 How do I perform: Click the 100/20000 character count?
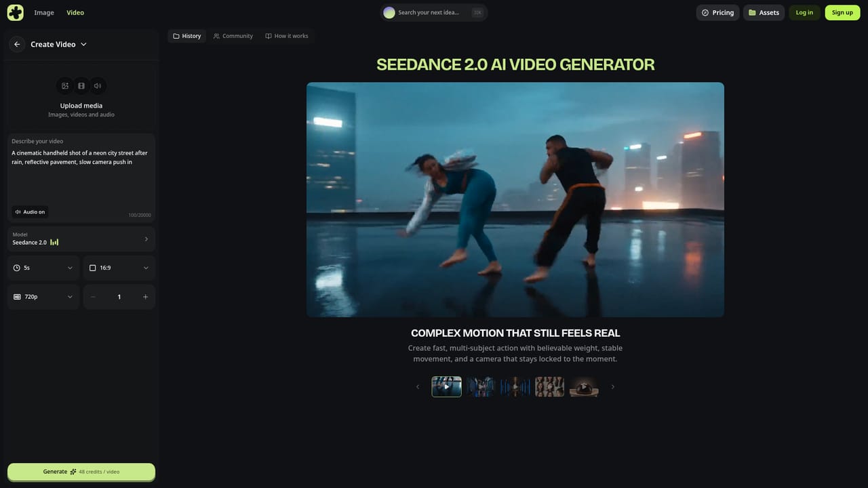coord(140,215)
